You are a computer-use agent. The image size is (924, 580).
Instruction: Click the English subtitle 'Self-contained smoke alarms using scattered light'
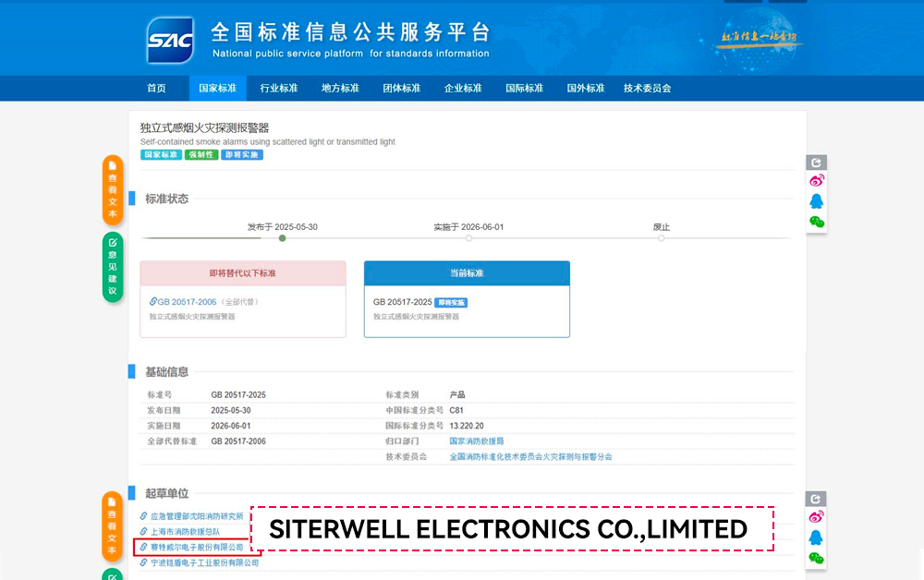pos(268,142)
